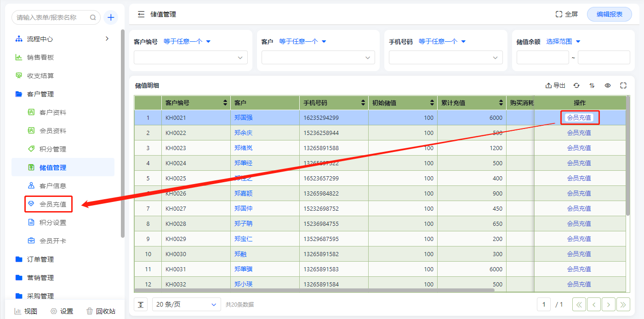
Task: Click customer link 郑国强 in first row
Action: 243,118
